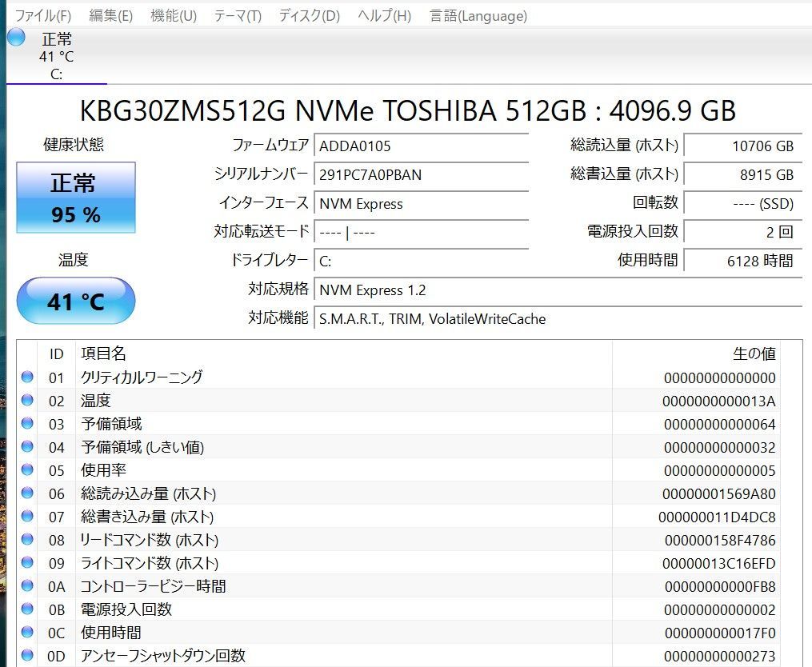The image size is (812, 667).
Task: Click the status indicator beside 温度 attribute
Action: tap(26, 401)
